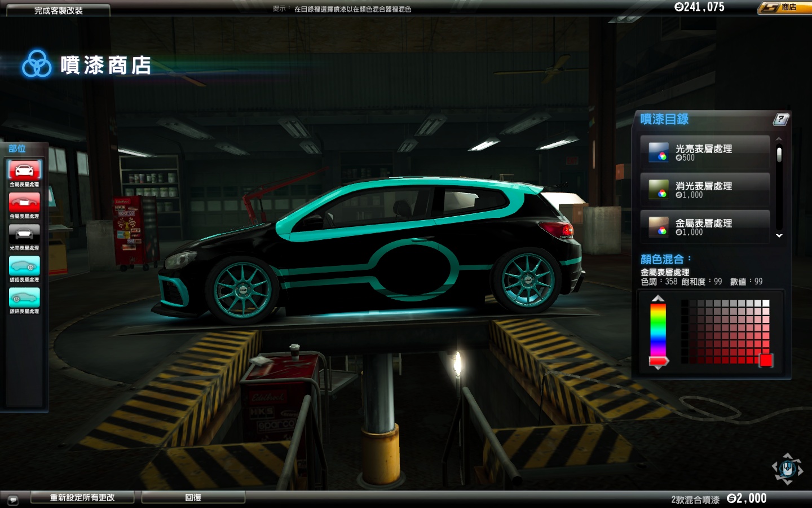Click the 數值:99 brightness value

point(746,282)
